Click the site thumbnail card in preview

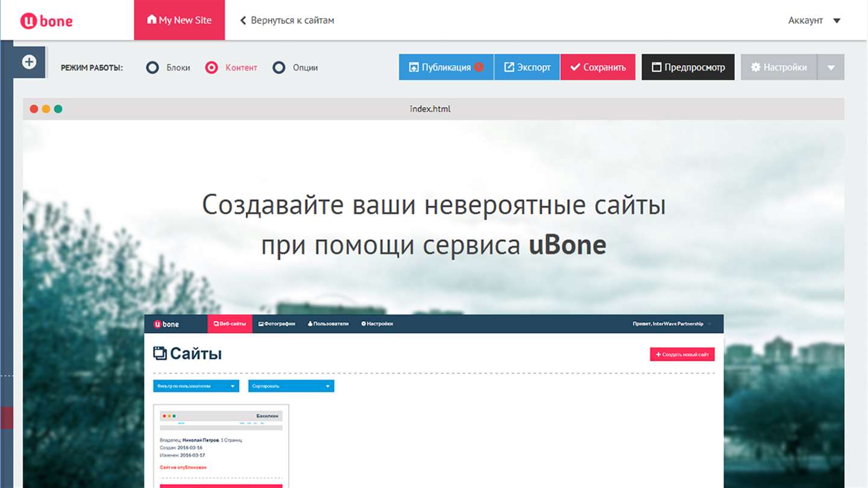point(221,446)
